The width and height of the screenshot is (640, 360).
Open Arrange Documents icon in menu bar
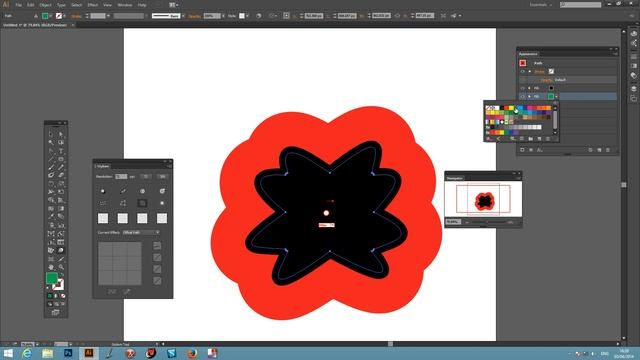173,5
